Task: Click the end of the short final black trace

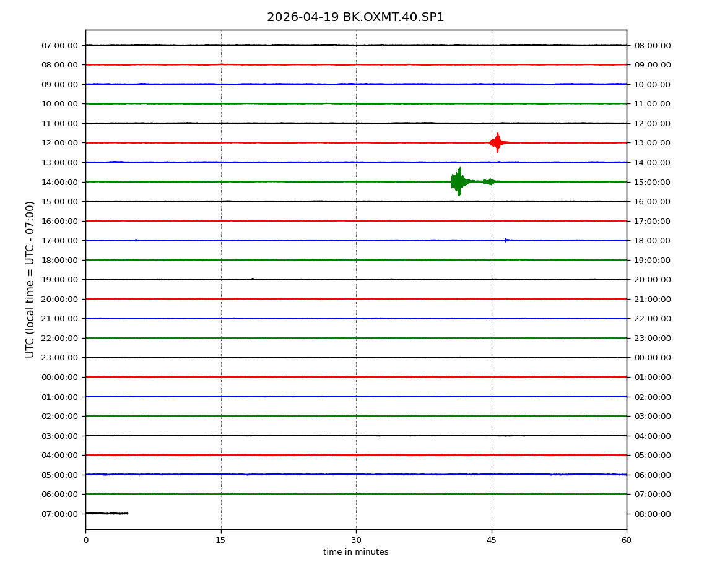Action: [x=127, y=513]
